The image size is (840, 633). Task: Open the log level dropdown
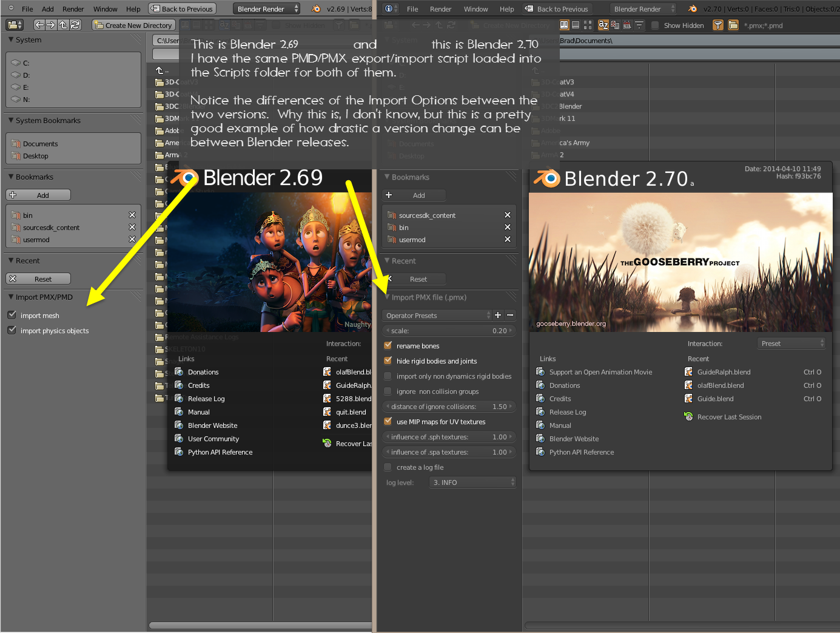(x=472, y=482)
